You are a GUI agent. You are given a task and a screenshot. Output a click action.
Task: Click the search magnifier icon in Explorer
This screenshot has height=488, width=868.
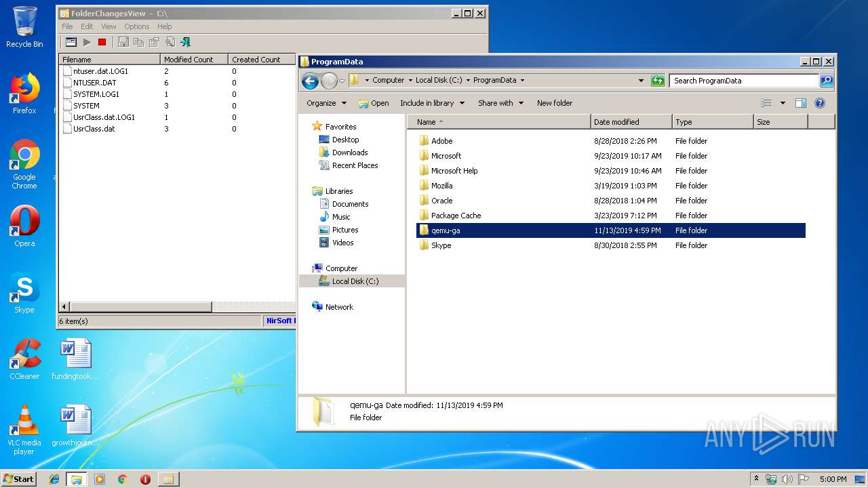(x=827, y=80)
